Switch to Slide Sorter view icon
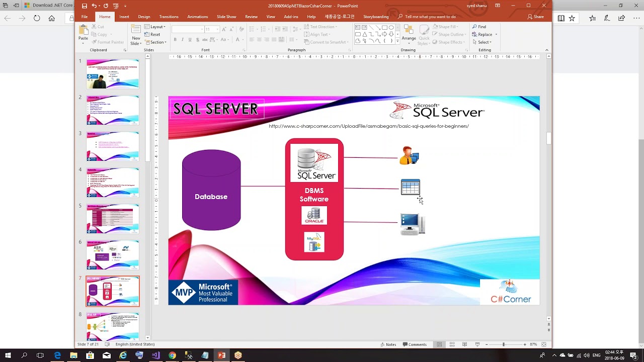 click(x=452, y=344)
